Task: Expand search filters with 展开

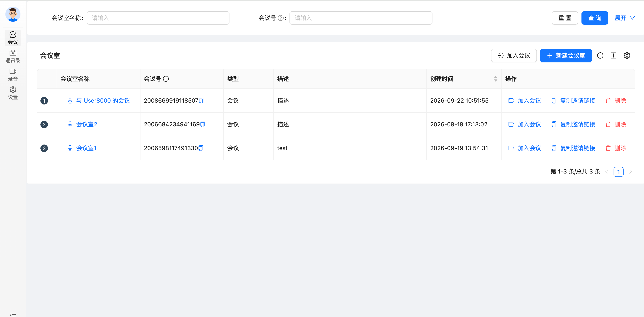Action: (624, 18)
